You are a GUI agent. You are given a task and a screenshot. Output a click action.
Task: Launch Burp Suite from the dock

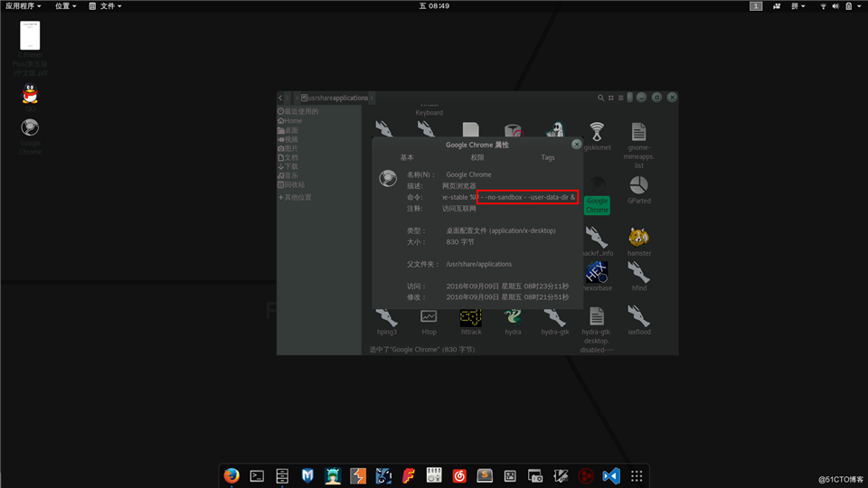click(358, 476)
